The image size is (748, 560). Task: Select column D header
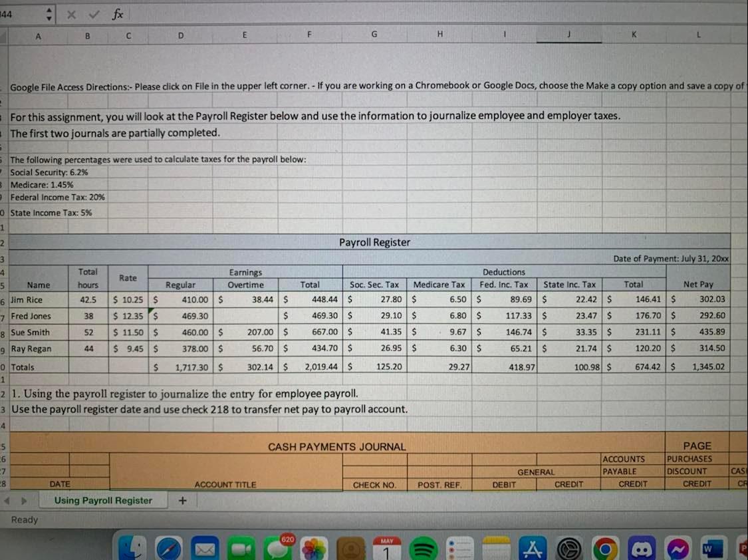tap(180, 35)
